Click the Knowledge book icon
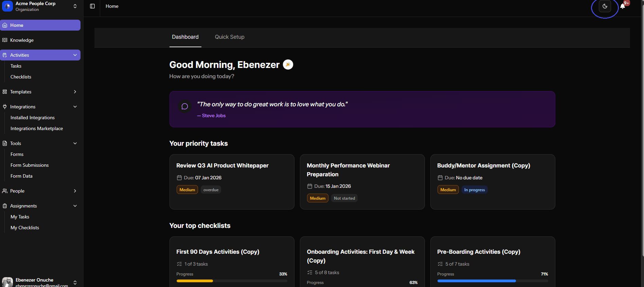 [5, 40]
